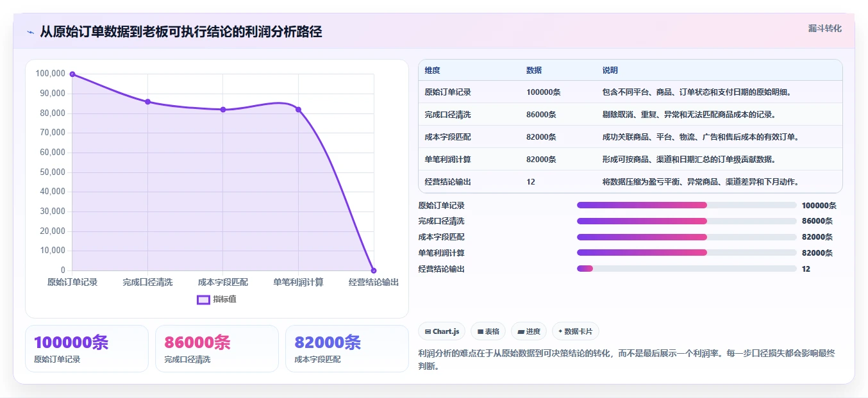Click the 原始订单记录 progress bar
This screenshot has height=398, width=868.
[687, 205]
